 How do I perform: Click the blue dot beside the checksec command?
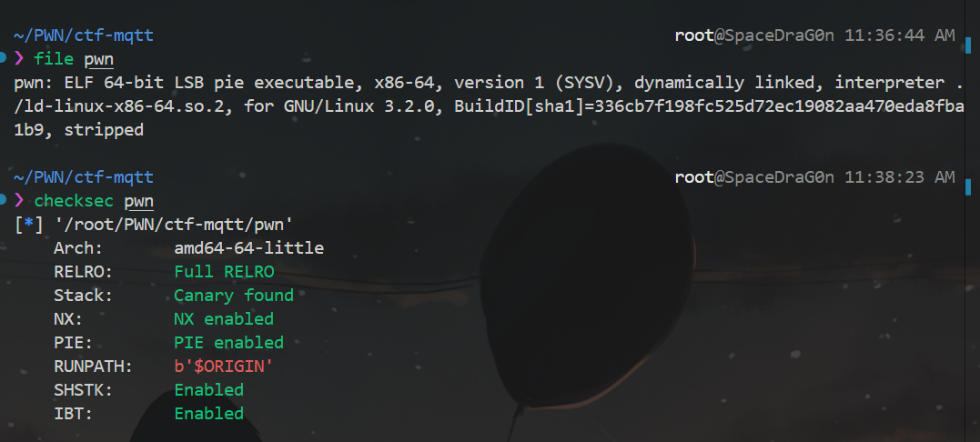click(x=3, y=200)
